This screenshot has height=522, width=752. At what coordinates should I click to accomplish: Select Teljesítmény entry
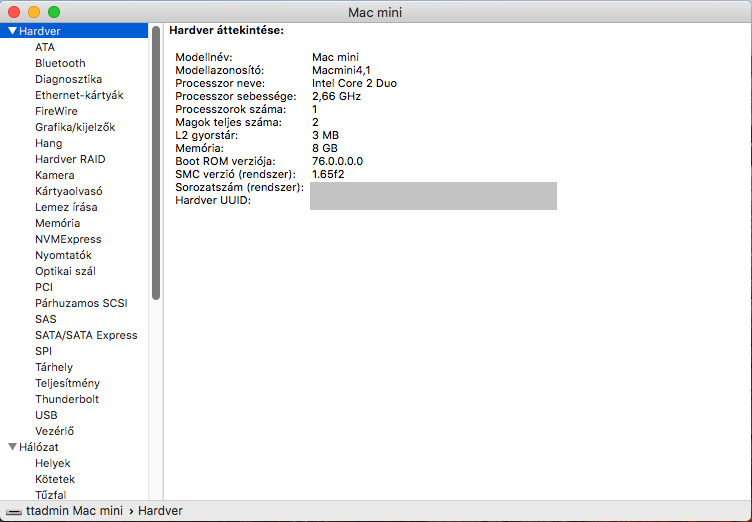coord(68,383)
